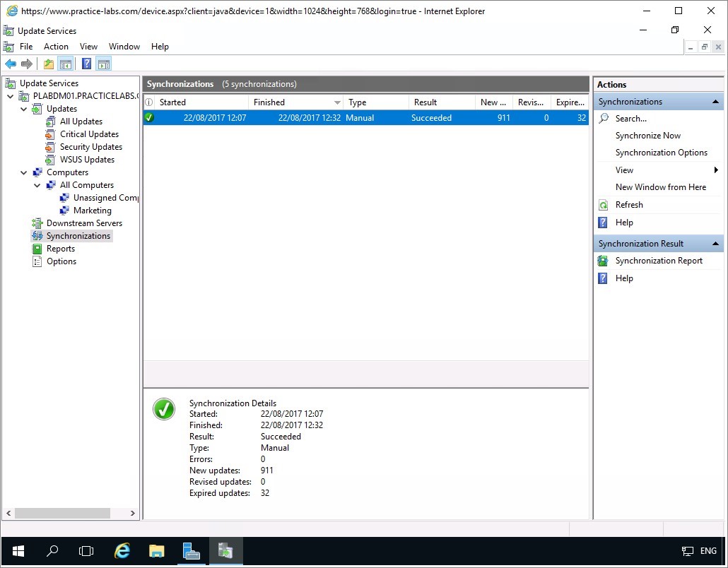Collapse the Updates tree node
The height and width of the screenshot is (568, 728).
coord(24,109)
